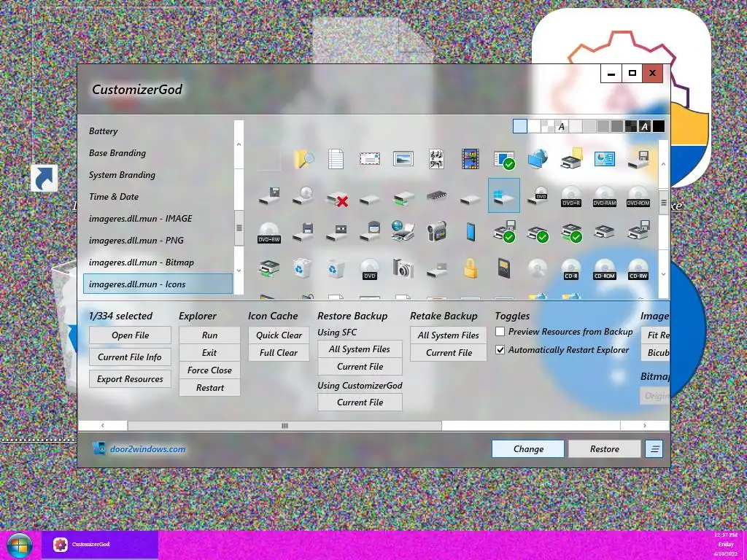The image size is (747, 560).
Task: Select the sheet music icon
Action: (436, 159)
